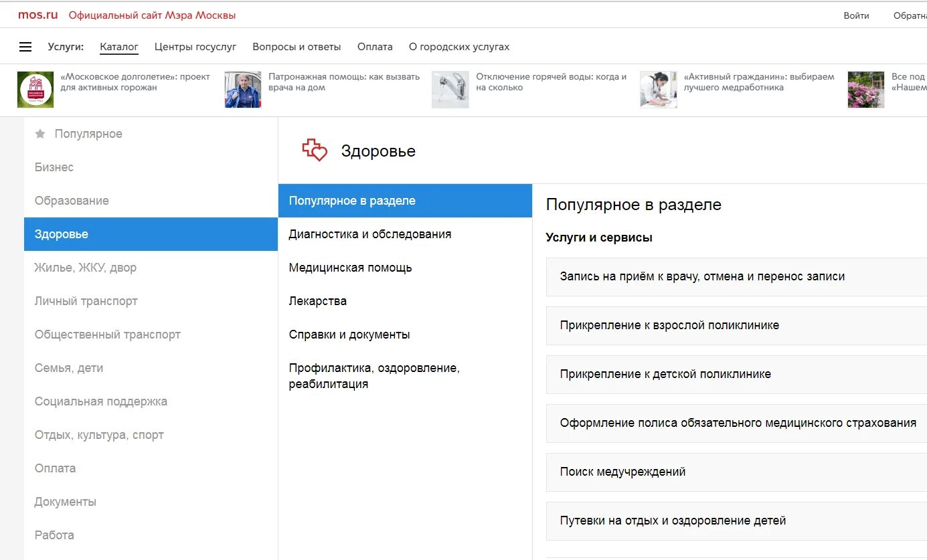Expand Поиск медучреждений service
The image size is (927, 560).
(736, 472)
